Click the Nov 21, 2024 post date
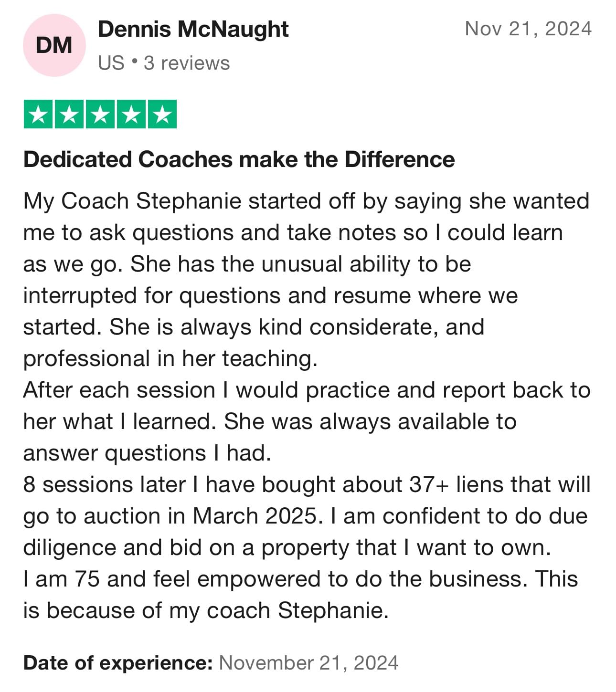Screen dimensions: 616x692 pyautogui.click(x=528, y=29)
